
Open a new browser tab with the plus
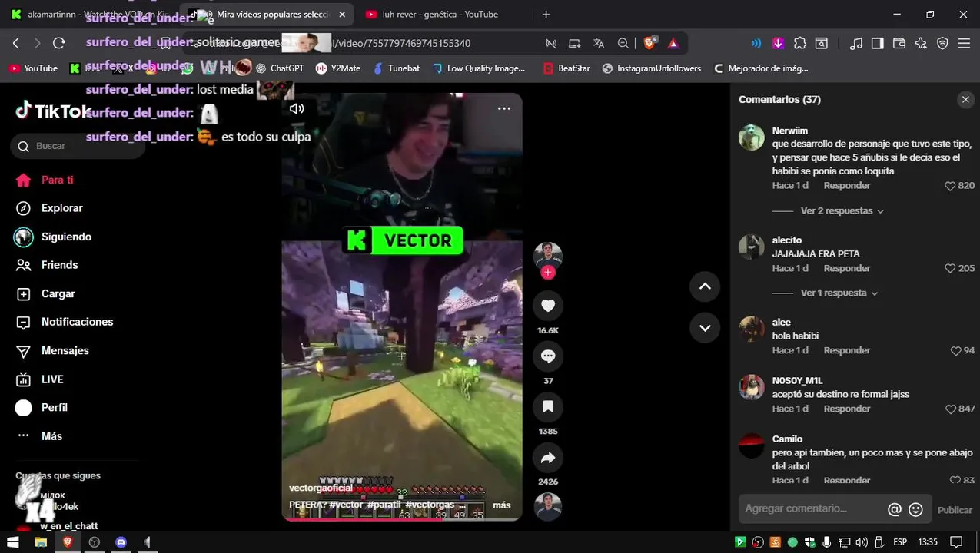[x=546, y=15]
